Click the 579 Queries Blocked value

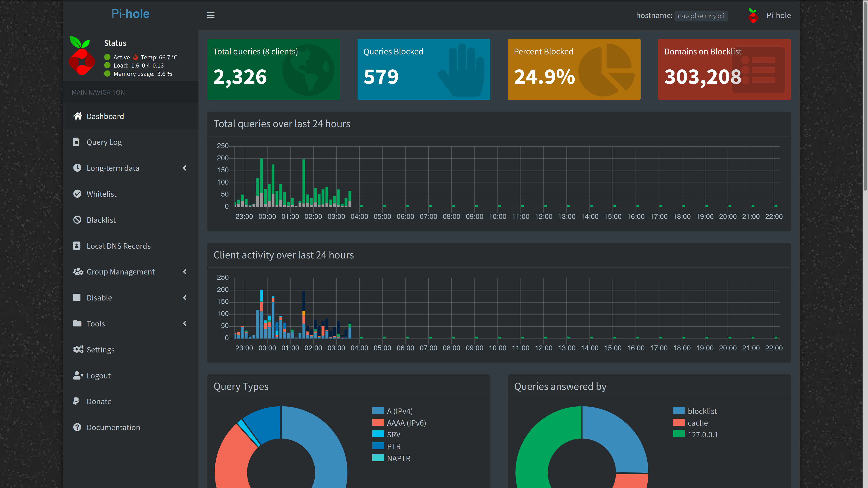click(x=381, y=77)
